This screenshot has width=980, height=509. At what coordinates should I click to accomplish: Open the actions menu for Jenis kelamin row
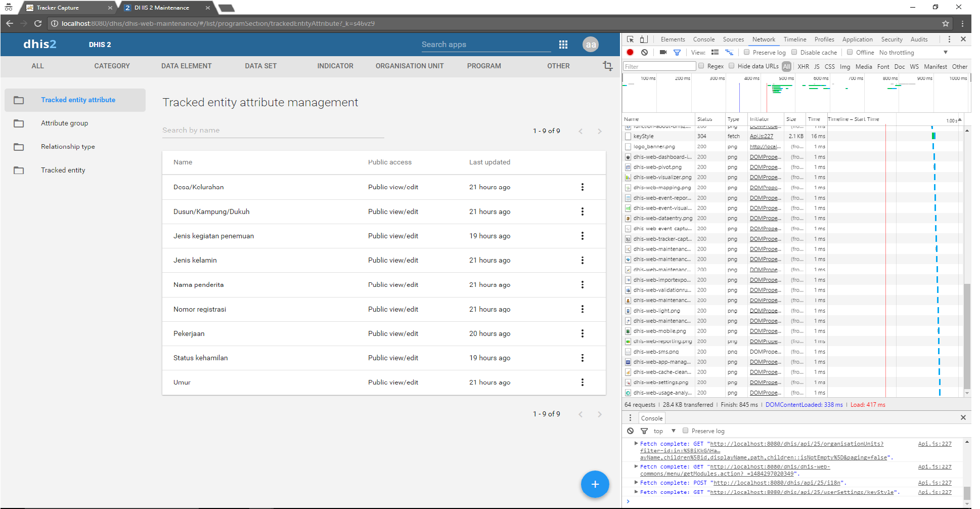[582, 260]
